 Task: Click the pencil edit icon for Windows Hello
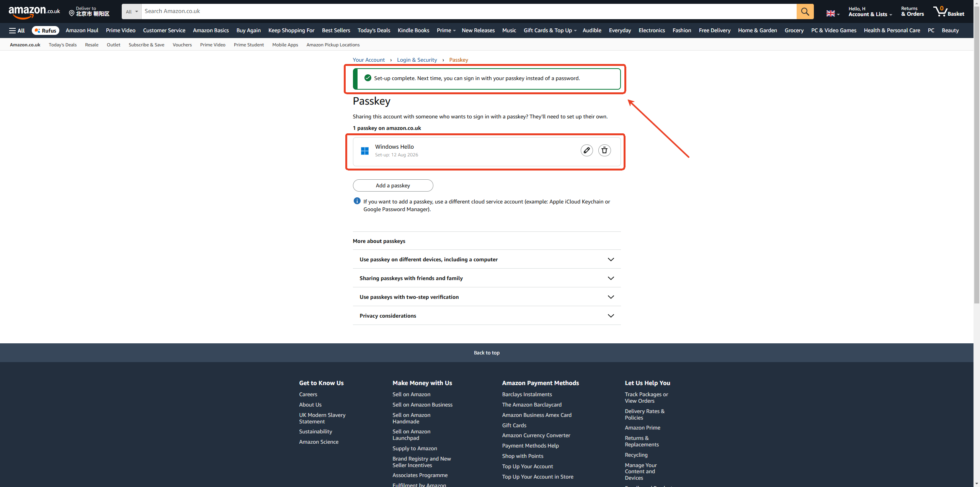pyautogui.click(x=586, y=151)
